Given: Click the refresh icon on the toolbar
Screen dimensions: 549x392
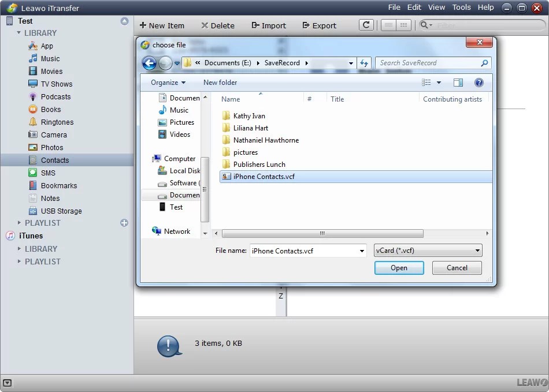Looking at the screenshot, I should 367,25.
